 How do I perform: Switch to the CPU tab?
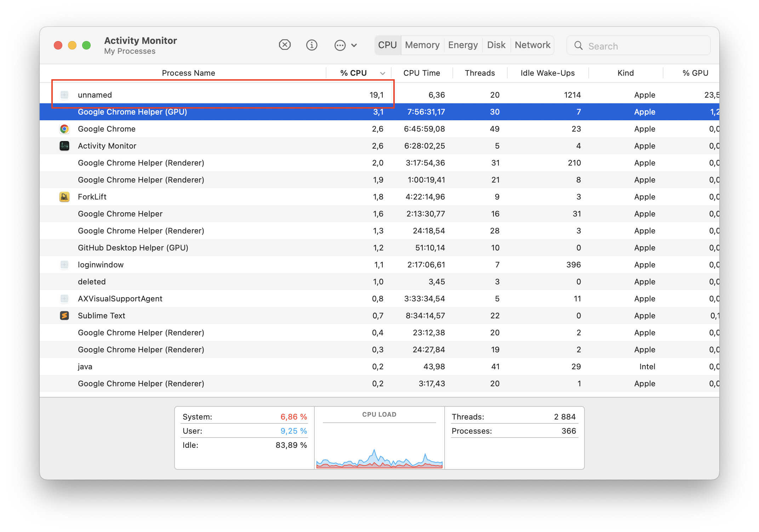[387, 45]
